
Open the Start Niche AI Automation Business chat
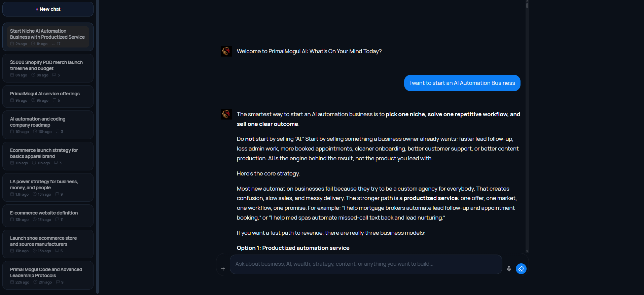pos(47,34)
